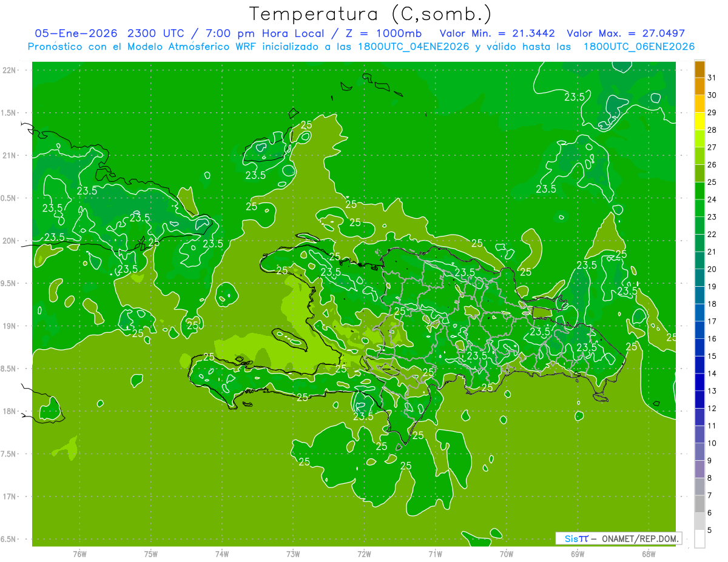Click the 22N latitude axis label
The image size is (728, 562).
pos(10,70)
